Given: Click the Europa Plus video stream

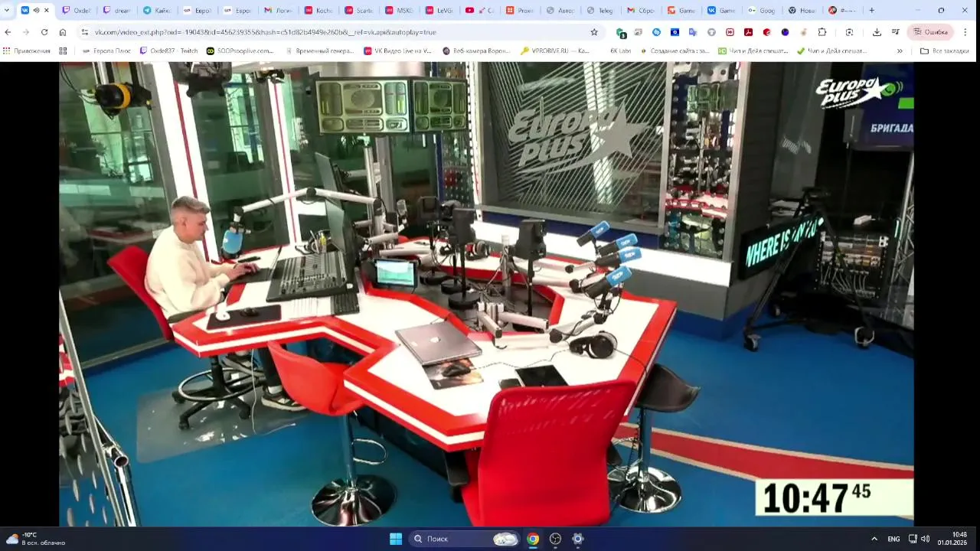Looking at the screenshot, I should pyautogui.click(x=486, y=294).
